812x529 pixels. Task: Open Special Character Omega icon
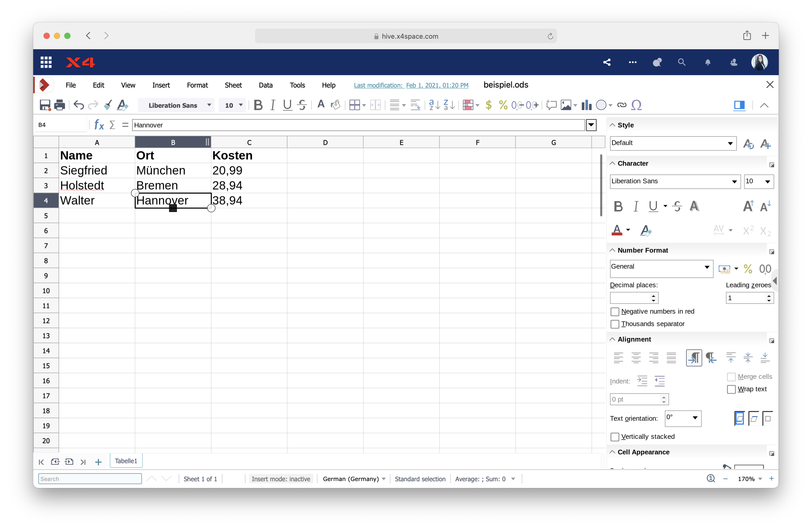636,105
